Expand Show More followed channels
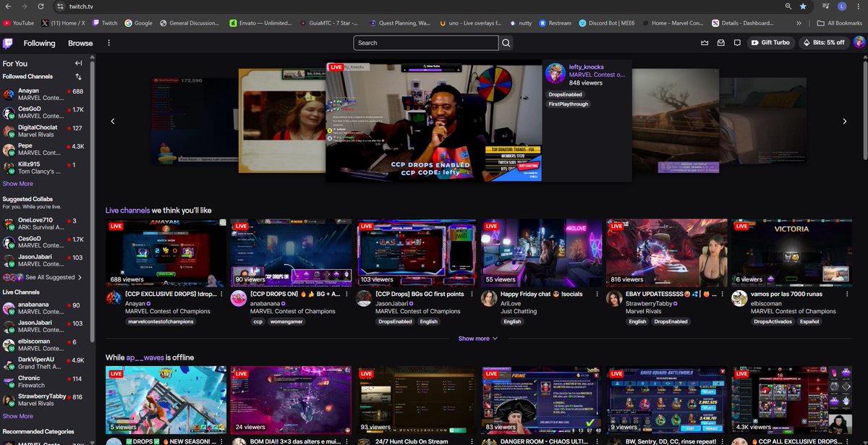This screenshot has width=868, height=445. pyautogui.click(x=17, y=184)
